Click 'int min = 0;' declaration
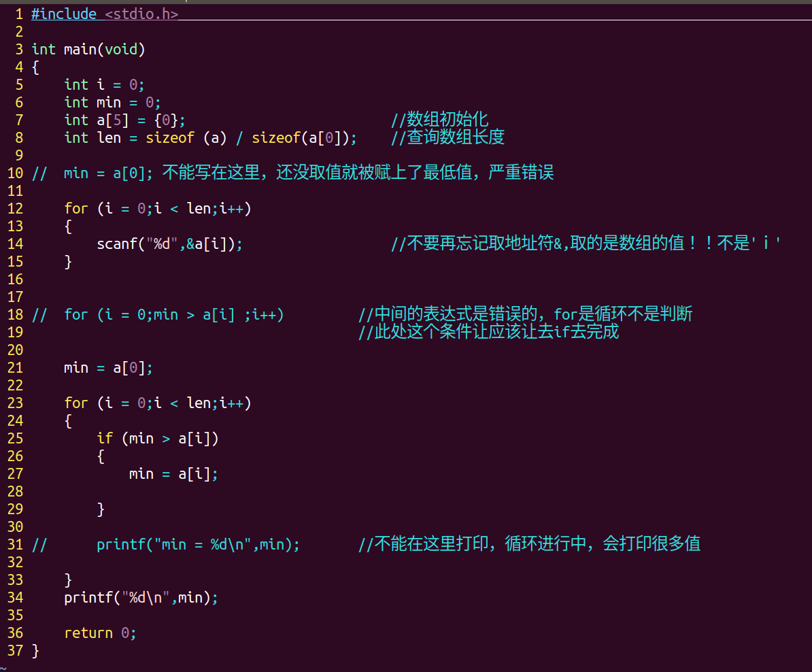The height and width of the screenshot is (672, 812). coord(112,102)
